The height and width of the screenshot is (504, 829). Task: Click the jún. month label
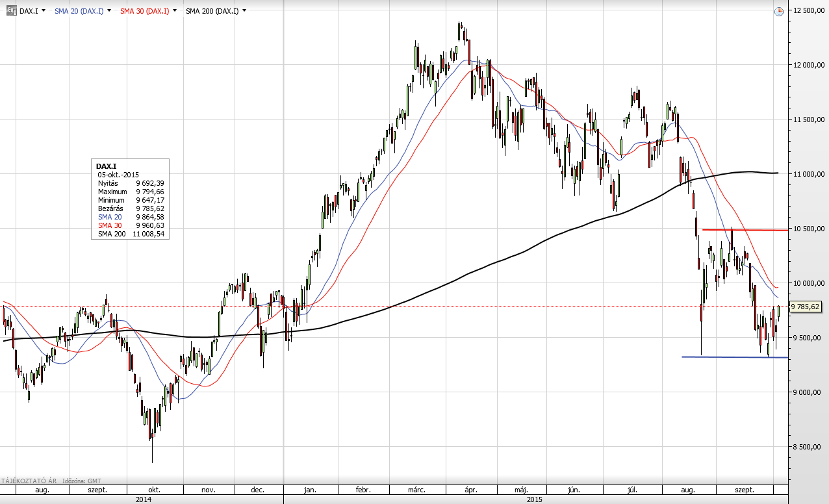tap(574, 490)
